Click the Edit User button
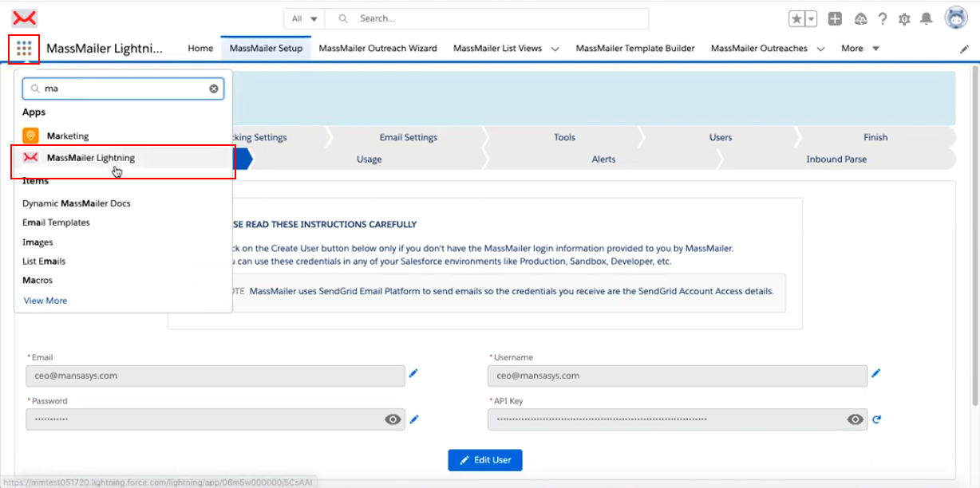The width and height of the screenshot is (980, 488). pyautogui.click(x=485, y=460)
